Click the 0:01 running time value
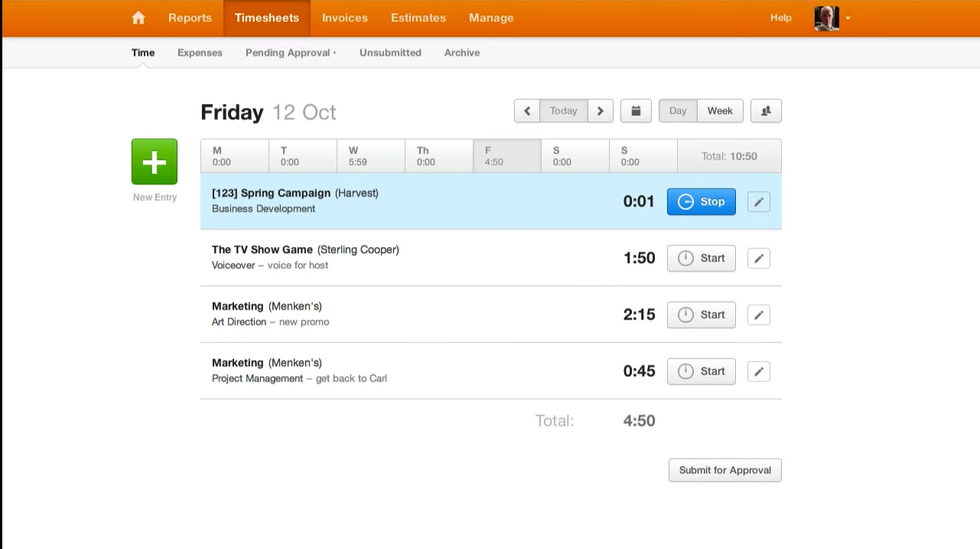This screenshot has width=980, height=549. [x=639, y=202]
